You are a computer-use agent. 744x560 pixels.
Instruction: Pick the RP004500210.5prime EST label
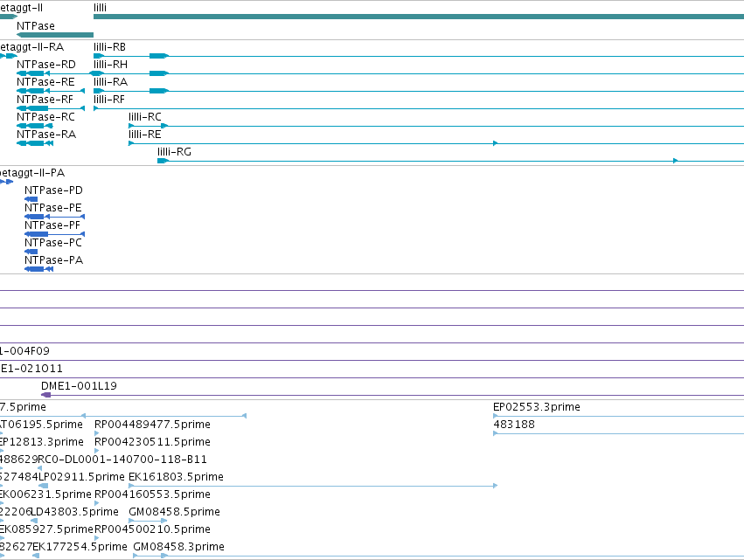[x=152, y=529]
